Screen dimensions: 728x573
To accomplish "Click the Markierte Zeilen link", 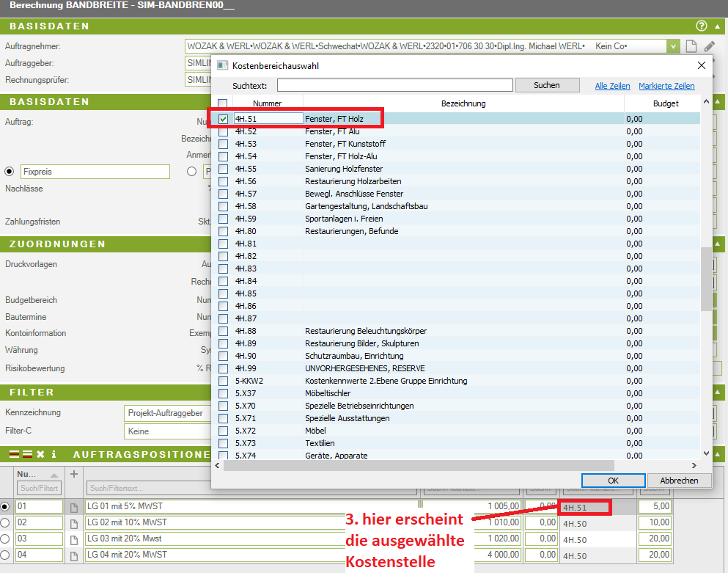I will click(x=666, y=86).
